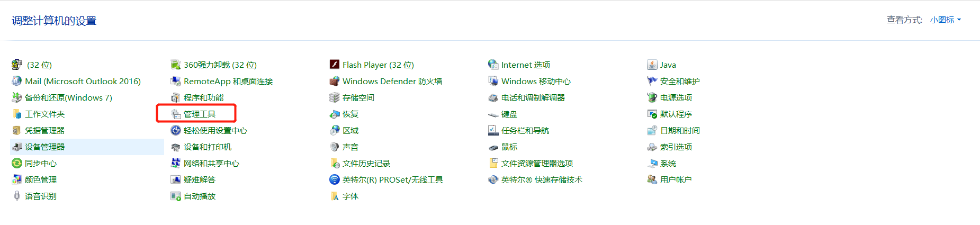Screen dimensions: 980x225
Task: Open 用户帐户 user accounts link
Action: click(x=676, y=180)
